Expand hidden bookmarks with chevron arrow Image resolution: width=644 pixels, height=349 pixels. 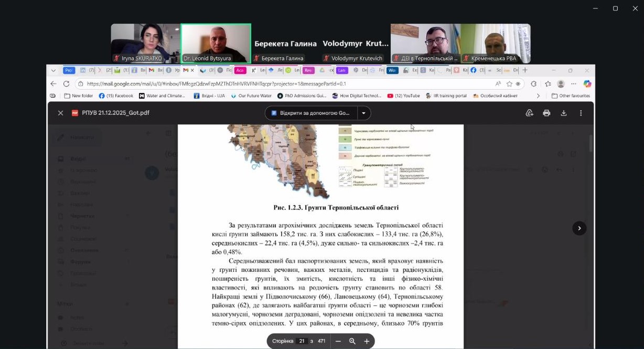tap(538, 96)
